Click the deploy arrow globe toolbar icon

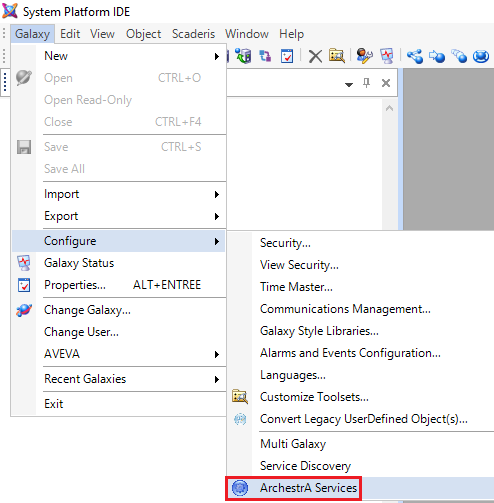[x=437, y=56]
